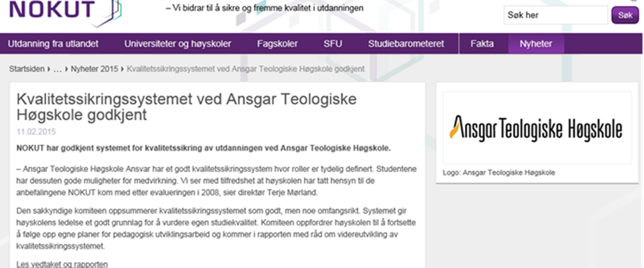Open 'Universiteter og høyskoler' menu item
This screenshot has width=644, height=268.
(178, 44)
